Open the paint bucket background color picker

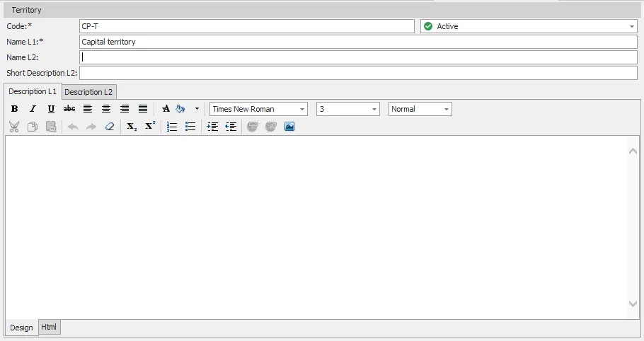coord(180,109)
